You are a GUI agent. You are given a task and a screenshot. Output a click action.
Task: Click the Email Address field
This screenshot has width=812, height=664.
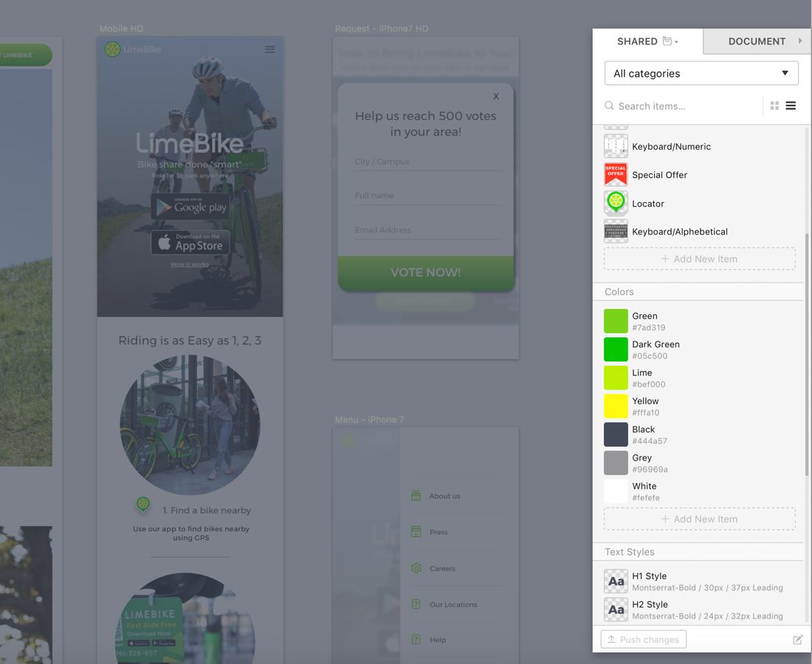pyautogui.click(x=427, y=230)
